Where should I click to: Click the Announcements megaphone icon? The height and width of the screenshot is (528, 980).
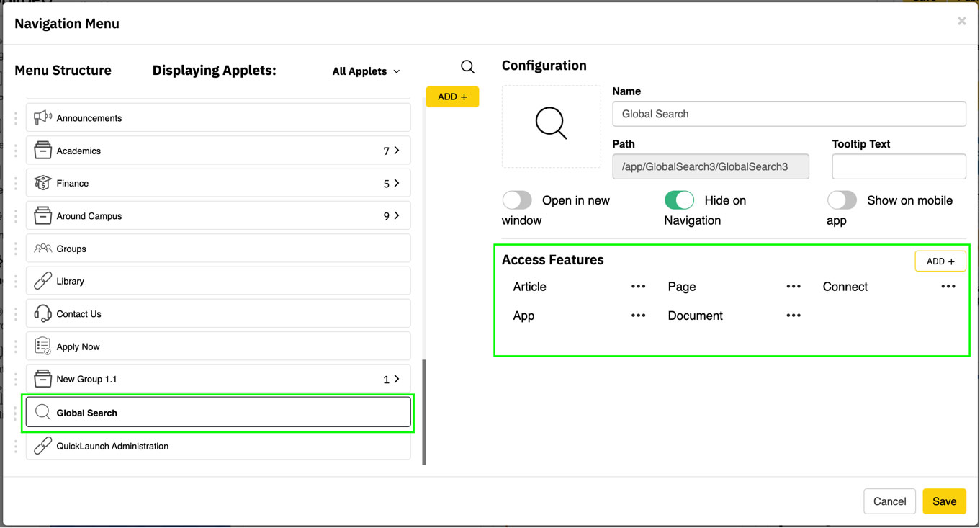(42, 117)
